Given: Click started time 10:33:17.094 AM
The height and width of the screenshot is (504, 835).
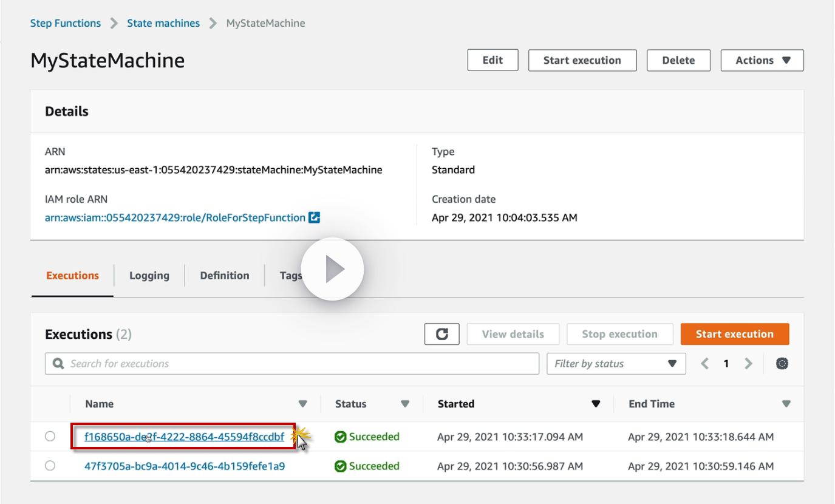Looking at the screenshot, I should pos(510,437).
